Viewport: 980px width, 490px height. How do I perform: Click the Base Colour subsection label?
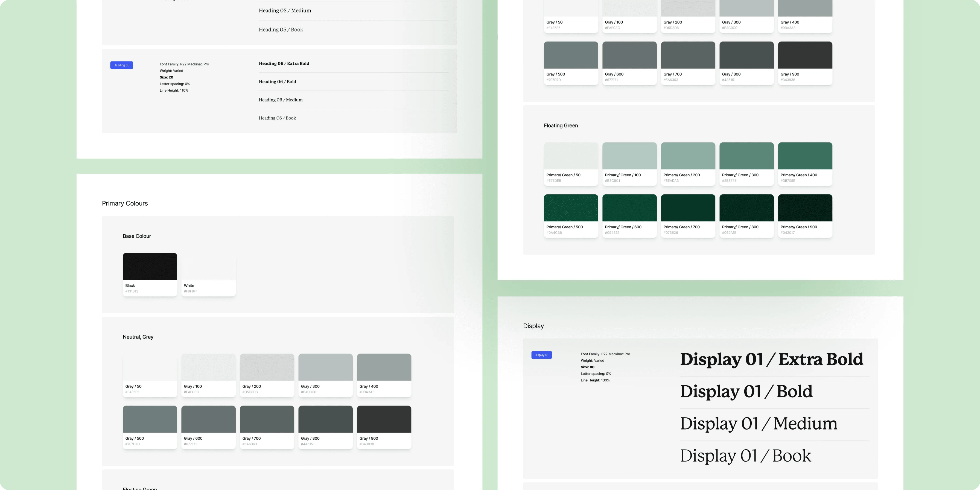click(x=136, y=236)
